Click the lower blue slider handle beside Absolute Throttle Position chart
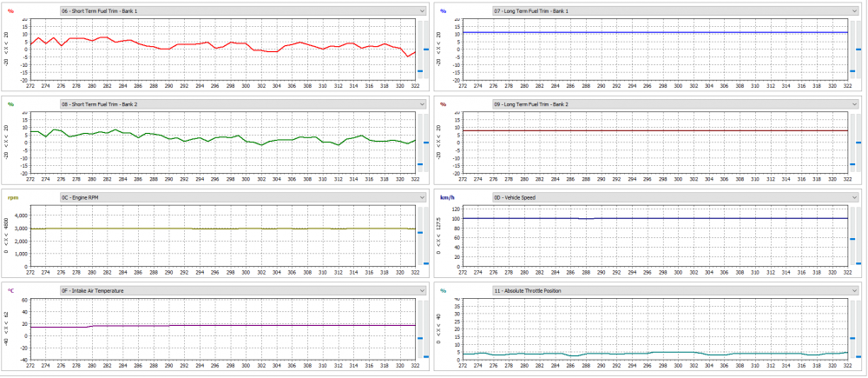This screenshot has height=378, width=868. [x=858, y=357]
